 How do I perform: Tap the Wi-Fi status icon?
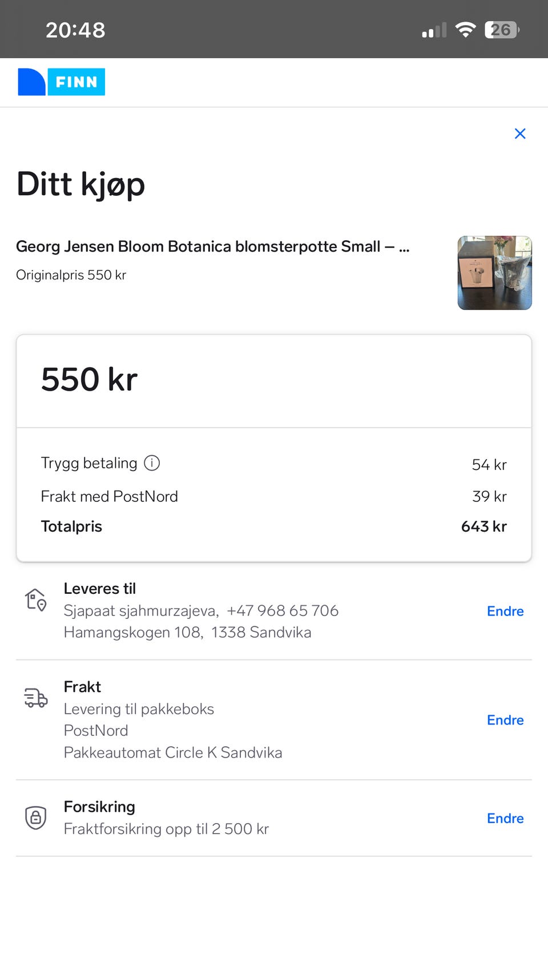point(466,30)
